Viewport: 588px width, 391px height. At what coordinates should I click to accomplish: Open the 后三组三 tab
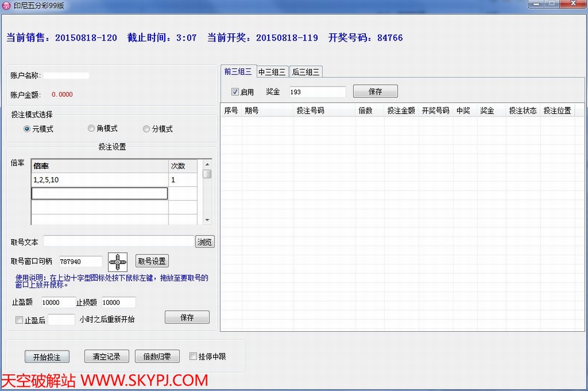pyautogui.click(x=306, y=72)
